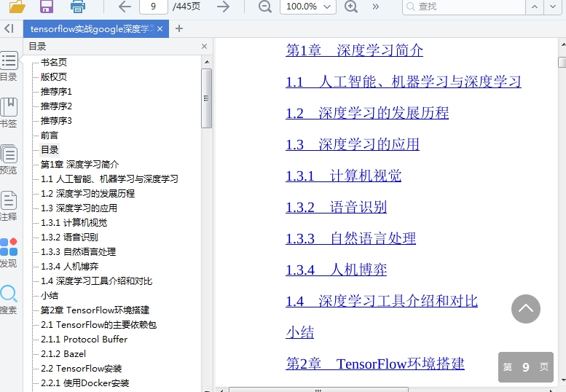The height and width of the screenshot is (392, 566).
Task: Follow the 第2章 TensorFlow环境搭建 page link
Action: tap(375, 364)
